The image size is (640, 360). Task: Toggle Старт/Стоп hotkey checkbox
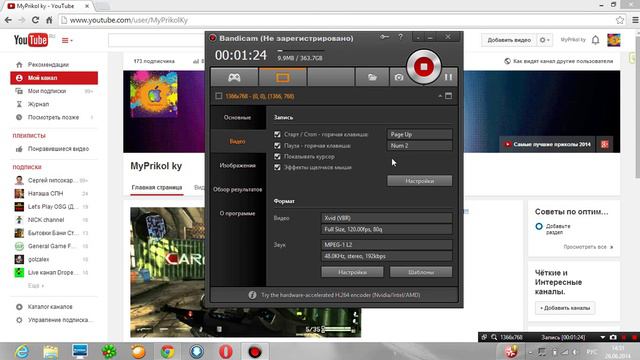click(278, 134)
